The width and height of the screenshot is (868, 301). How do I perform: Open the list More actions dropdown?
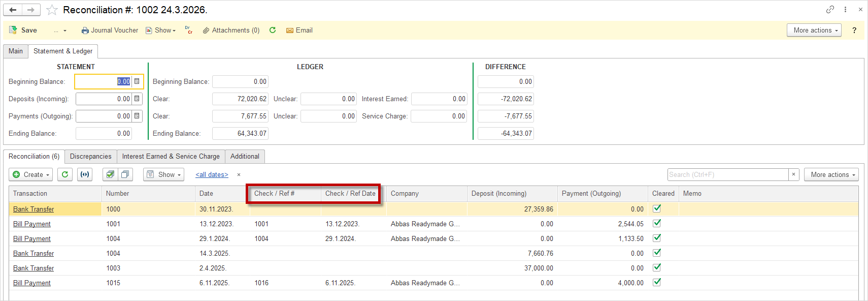coord(831,174)
